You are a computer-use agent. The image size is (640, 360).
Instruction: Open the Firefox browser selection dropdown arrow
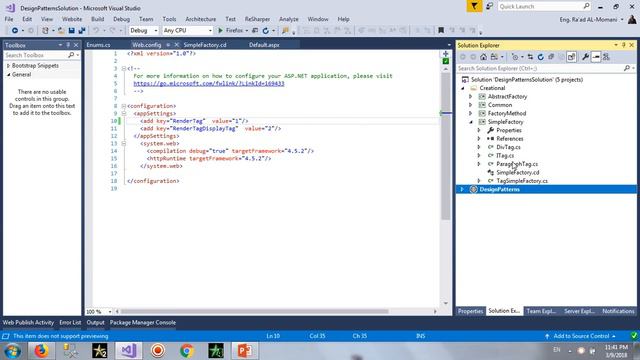[x=247, y=31]
